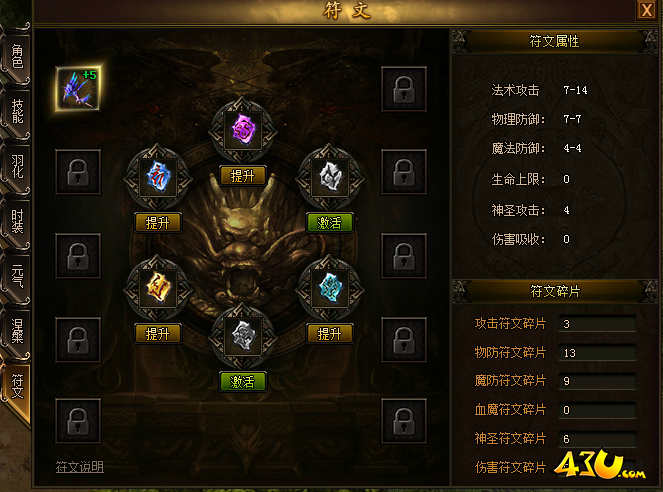Select the cyan teal rune icon
Viewport: 663px width, 492px height.
[x=330, y=289]
